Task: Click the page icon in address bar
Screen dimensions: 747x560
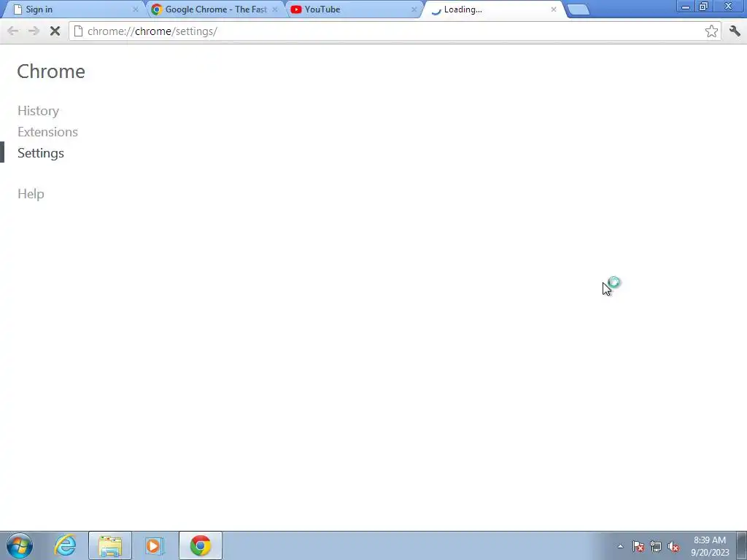Action: pyautogui.click(x=79, y=31)
